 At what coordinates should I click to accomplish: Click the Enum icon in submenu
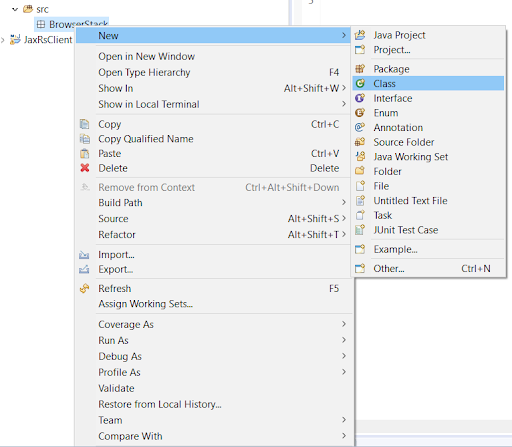click(360, 113)
